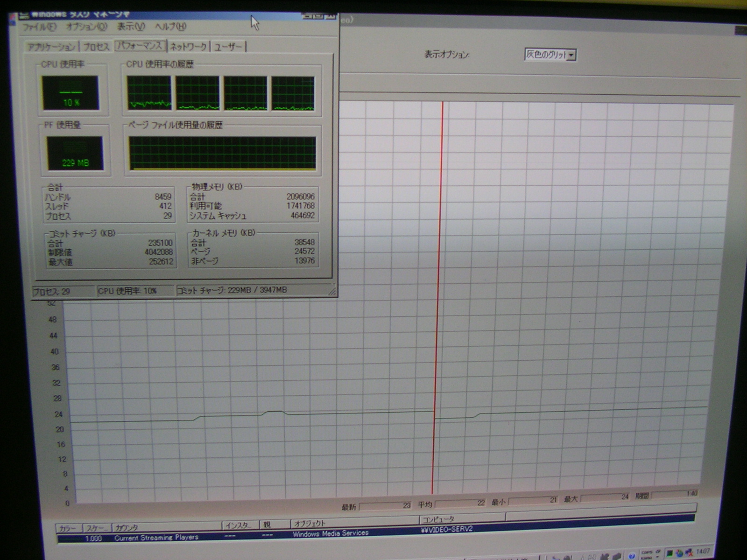Screen dimensions: 747x560
Task: Click the network disconnected tray icon
Action: tap(689, 553)
